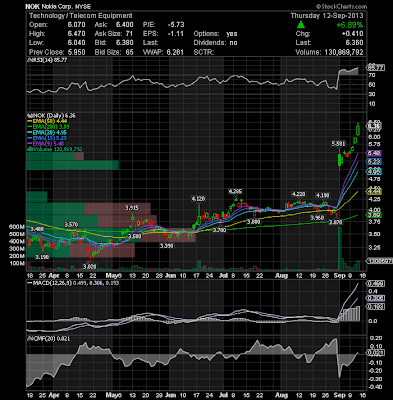The image size is (393, 400).
Task: Click the EMA(20) 4.95 legend entry
Action: (x=47, y=133)
